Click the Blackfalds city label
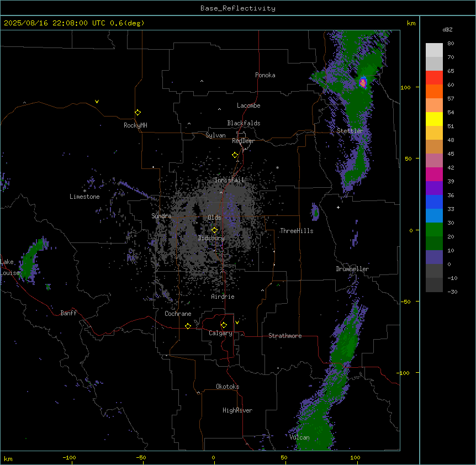 [x=244, y=123]
